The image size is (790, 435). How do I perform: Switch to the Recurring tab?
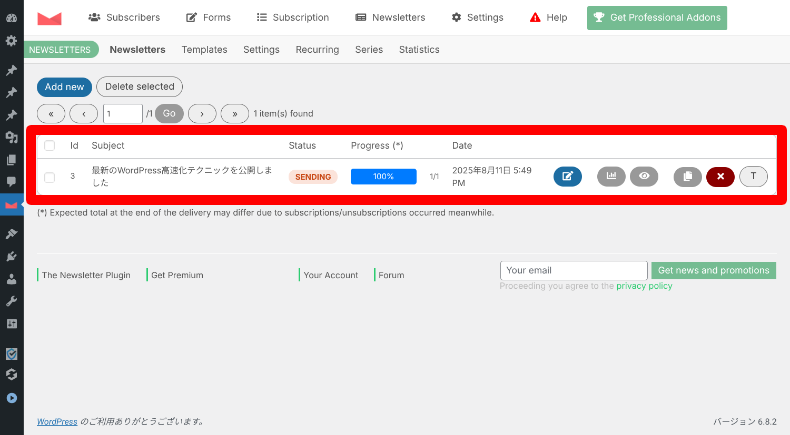(x=317, y=50)
